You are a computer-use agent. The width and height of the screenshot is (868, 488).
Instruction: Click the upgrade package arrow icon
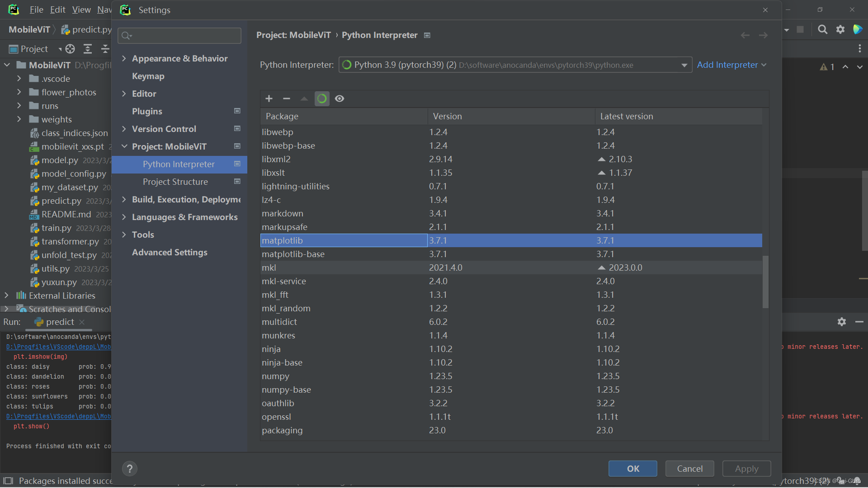(304, 99)
